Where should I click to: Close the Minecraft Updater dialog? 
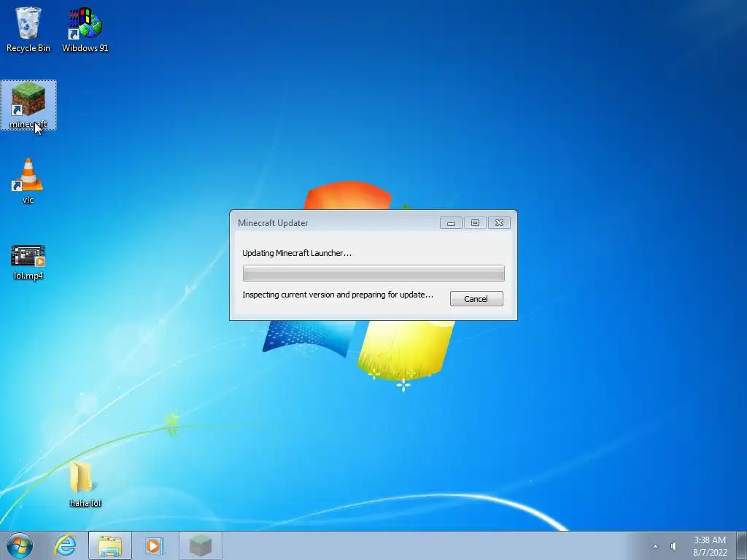(x=499, y=223)
